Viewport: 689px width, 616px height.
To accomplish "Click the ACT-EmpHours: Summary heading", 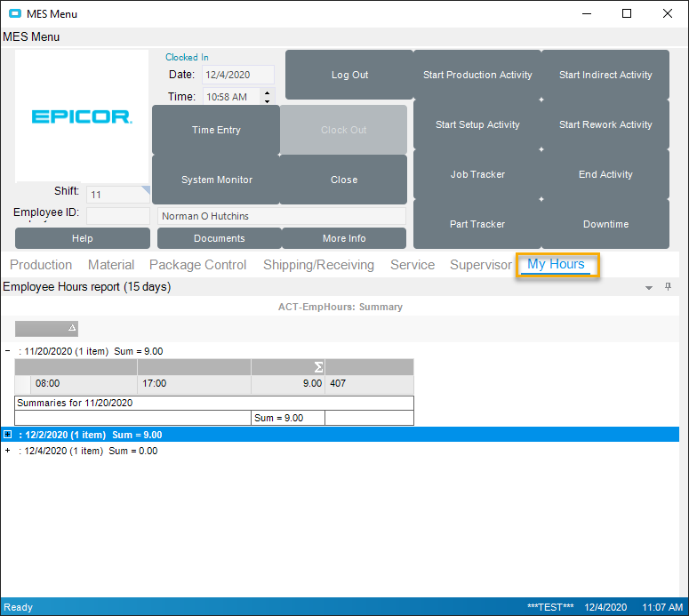I will tap(340, 307).
